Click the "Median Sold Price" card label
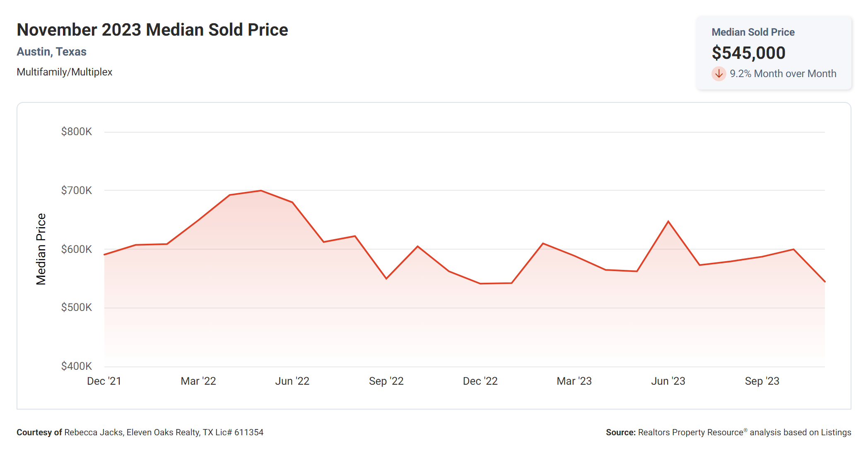The height and width of the screenshot is (456, 868). [x=753, y=32]
